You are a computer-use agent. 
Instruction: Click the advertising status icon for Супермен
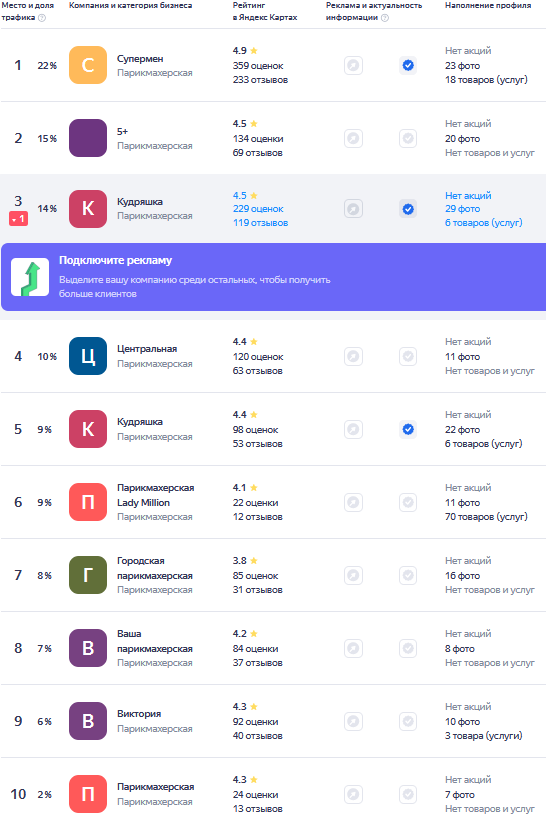353,65
